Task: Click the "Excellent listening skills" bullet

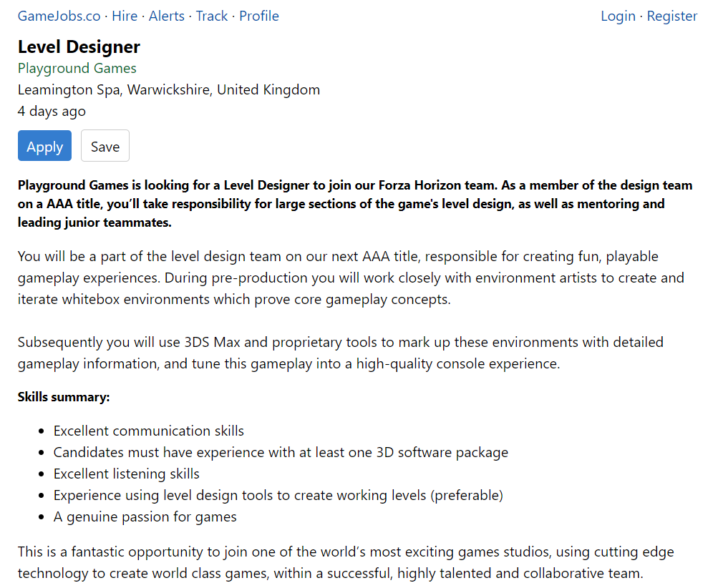Action: 127,474
